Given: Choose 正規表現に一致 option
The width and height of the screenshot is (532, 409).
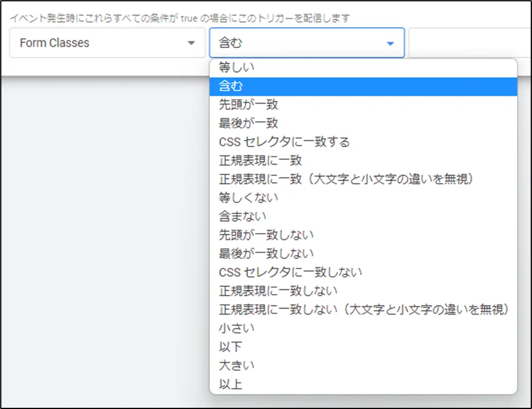Looking at the screenshot, I should tap(260, 160).
